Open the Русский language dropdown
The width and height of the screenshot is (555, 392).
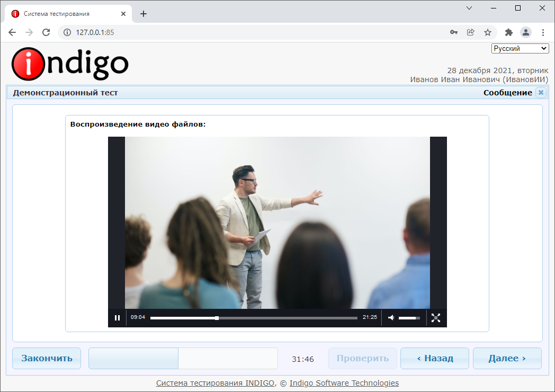520,49
